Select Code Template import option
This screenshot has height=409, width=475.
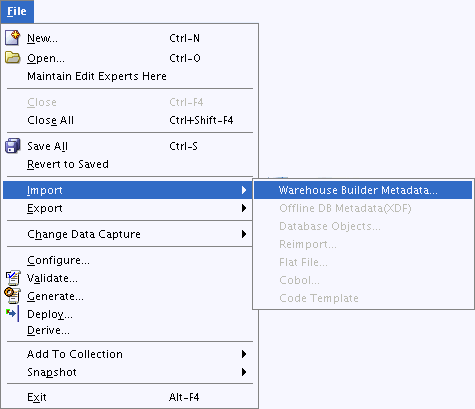(319, 298)
